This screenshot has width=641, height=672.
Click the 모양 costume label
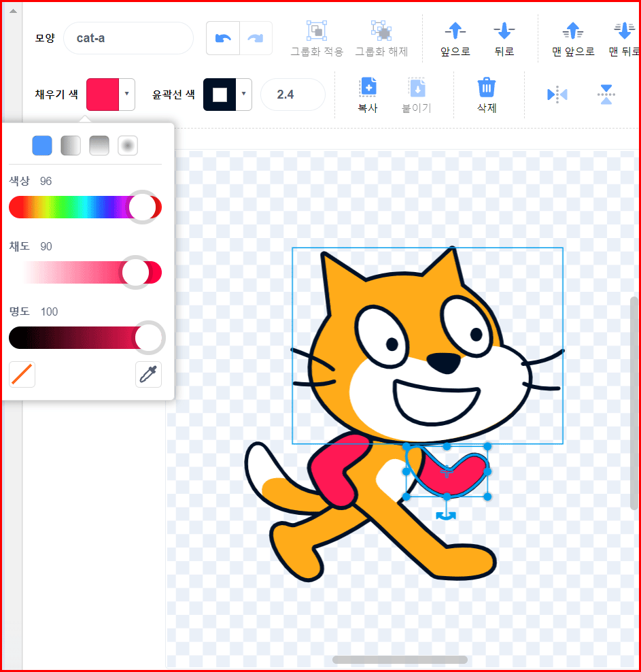click(x=45, y=38)
